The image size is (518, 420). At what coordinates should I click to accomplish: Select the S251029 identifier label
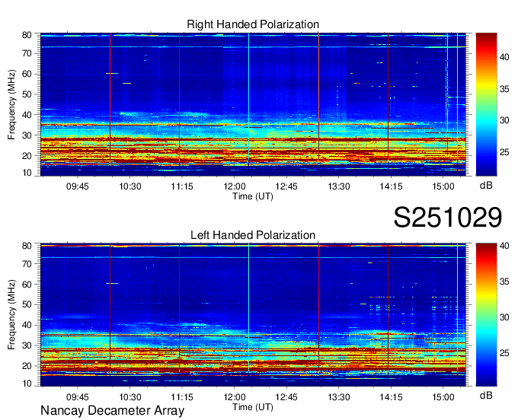[447, 218]
